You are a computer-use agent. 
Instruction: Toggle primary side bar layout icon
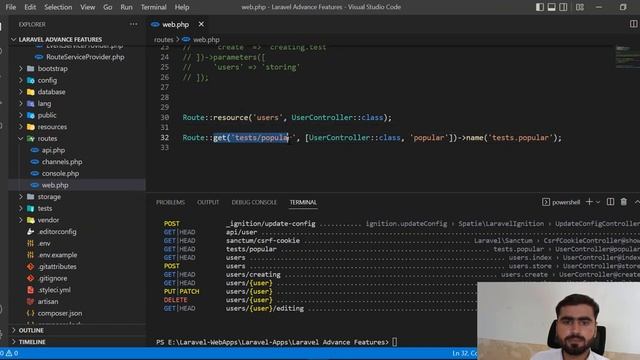pyautogui.click(x=540, y=7)
